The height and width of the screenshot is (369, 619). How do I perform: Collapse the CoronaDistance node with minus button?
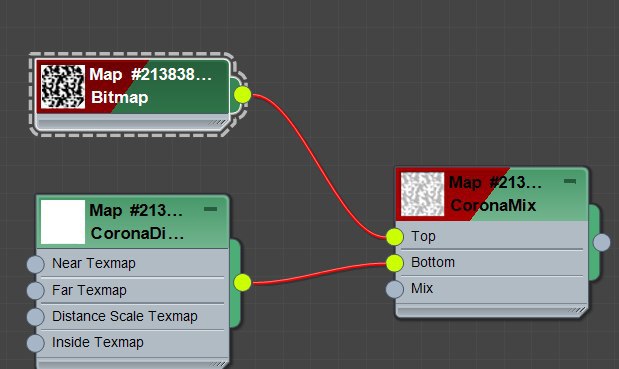click(x=210, y=209)
